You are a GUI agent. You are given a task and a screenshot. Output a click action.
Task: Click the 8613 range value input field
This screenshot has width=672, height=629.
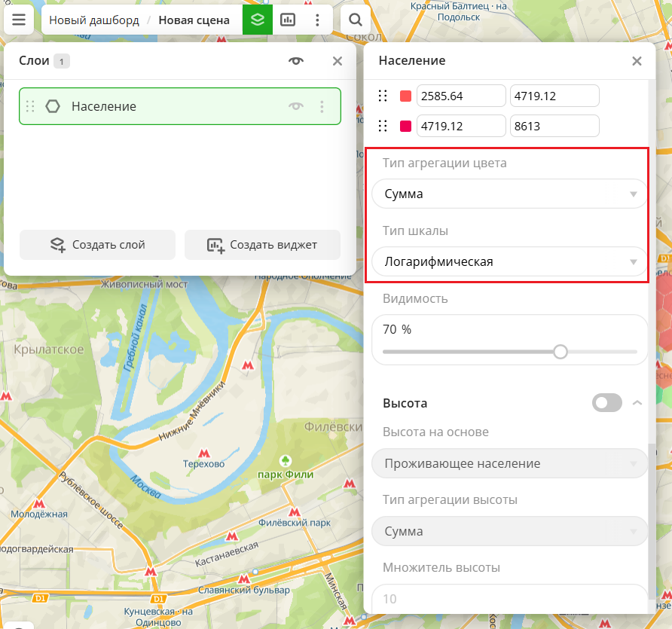point(554,127)
